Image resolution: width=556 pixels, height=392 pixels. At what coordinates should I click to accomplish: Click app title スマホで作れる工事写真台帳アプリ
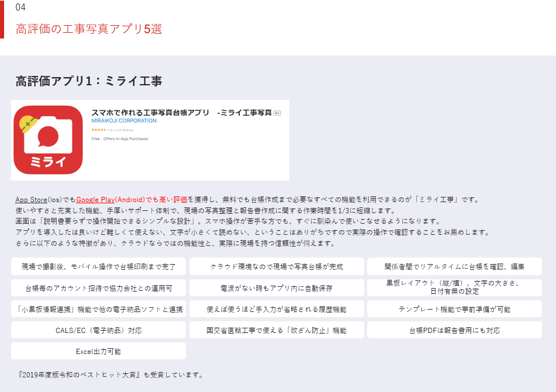pos(150,113)
